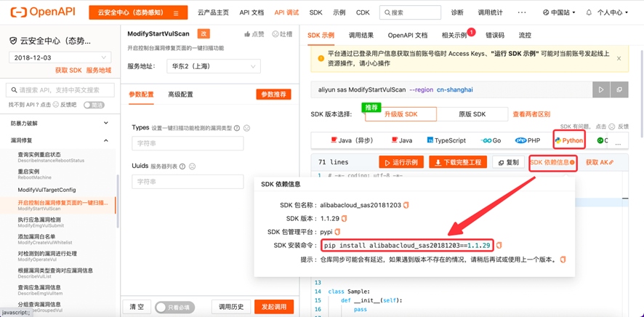Click the Uuids string input field

pyautogui.click(x=188, y=182)
